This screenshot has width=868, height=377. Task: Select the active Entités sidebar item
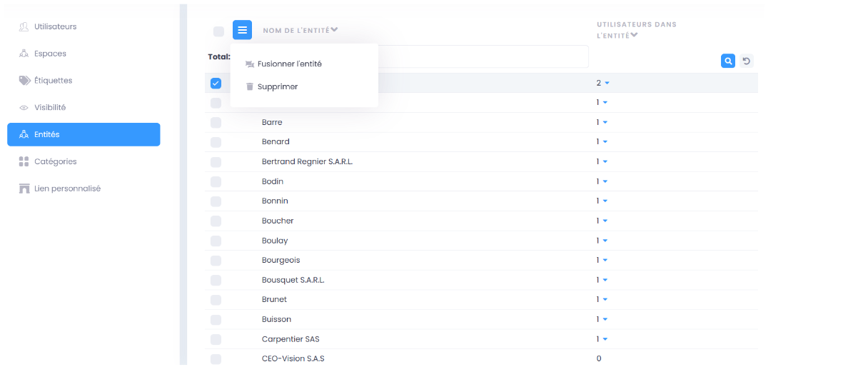[x=84, y=134]
